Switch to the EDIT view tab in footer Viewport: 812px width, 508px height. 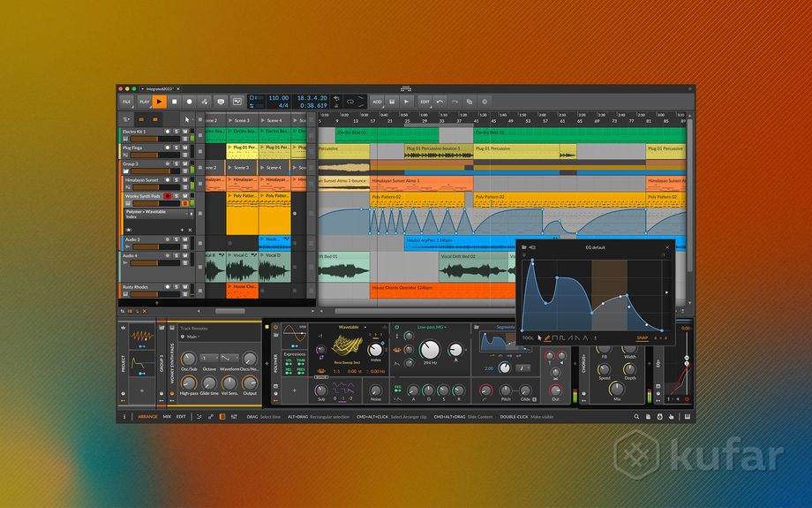[181, 417]
